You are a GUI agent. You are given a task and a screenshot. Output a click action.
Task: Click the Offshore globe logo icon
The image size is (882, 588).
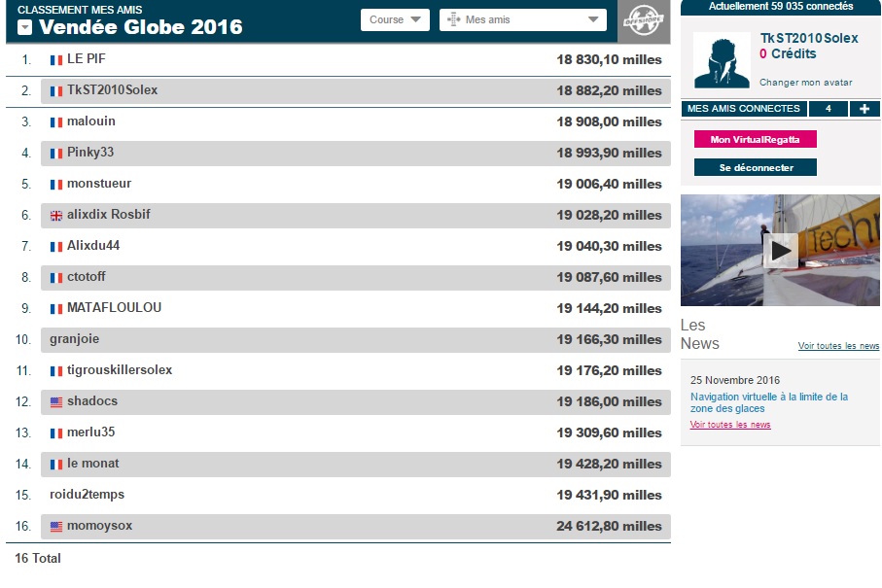tap(643, 21)
